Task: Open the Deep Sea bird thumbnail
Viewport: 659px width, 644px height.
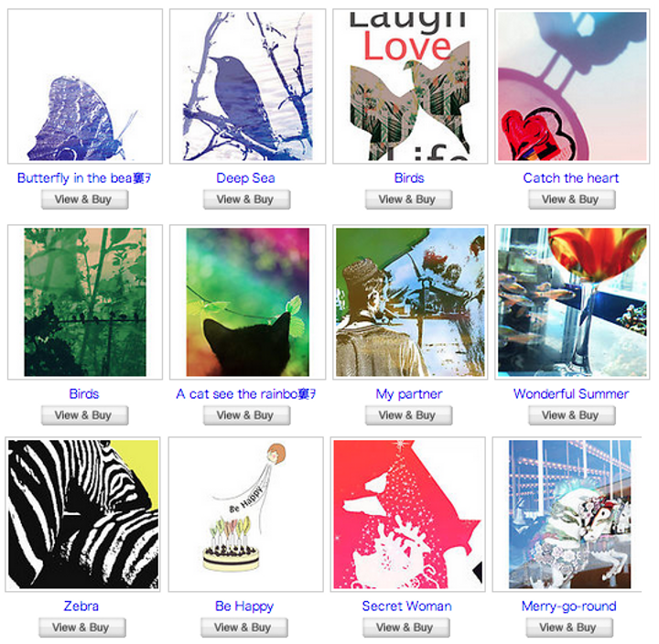Action: (x=247, y=86)
